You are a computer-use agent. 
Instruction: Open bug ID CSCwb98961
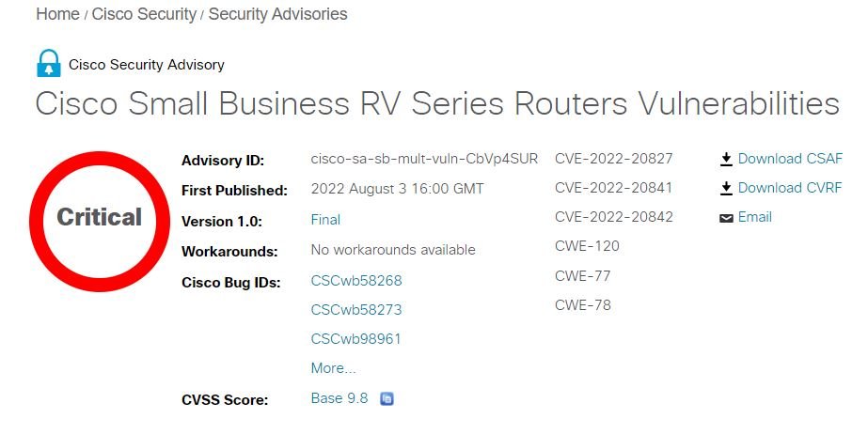click(356, 339)
